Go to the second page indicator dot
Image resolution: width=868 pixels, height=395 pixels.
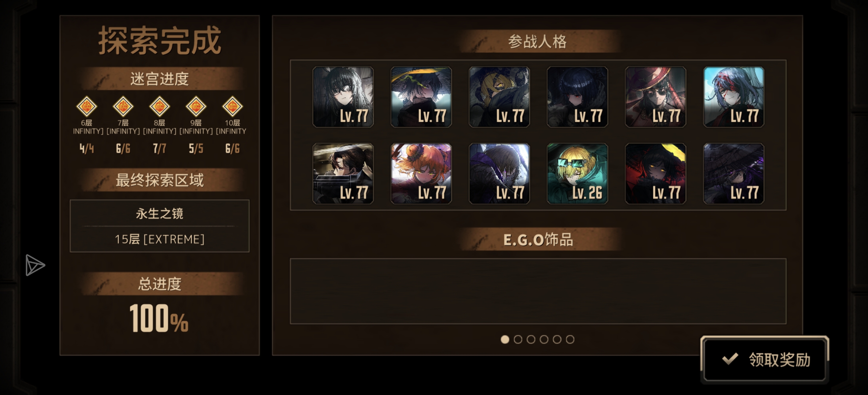[518, 339]
